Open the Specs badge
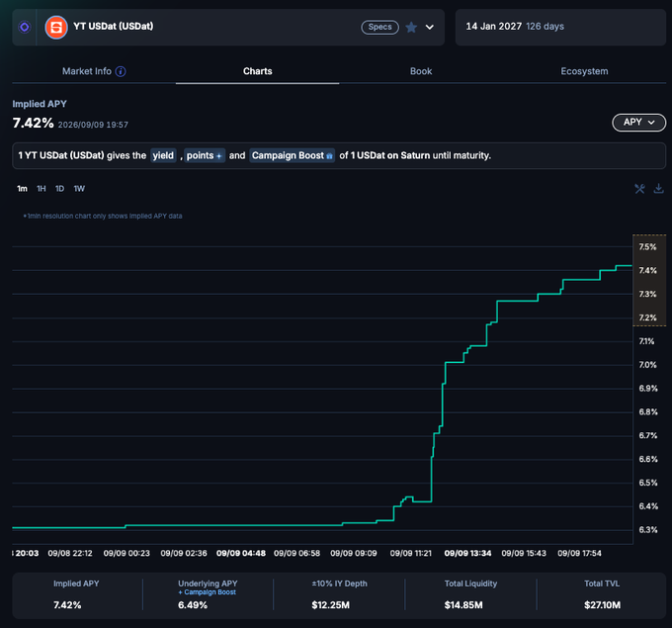The height and width of the screenshot is (628, 672). tap(379, 27)
